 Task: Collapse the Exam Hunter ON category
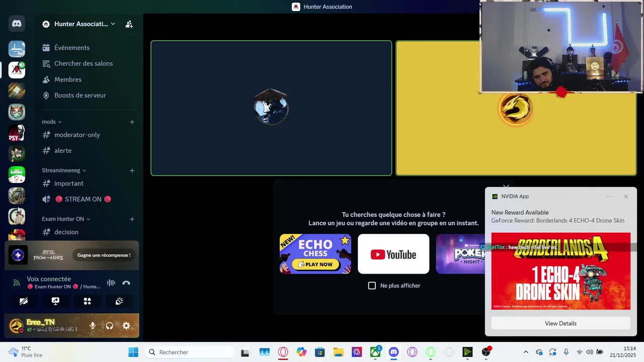[66, 219]
